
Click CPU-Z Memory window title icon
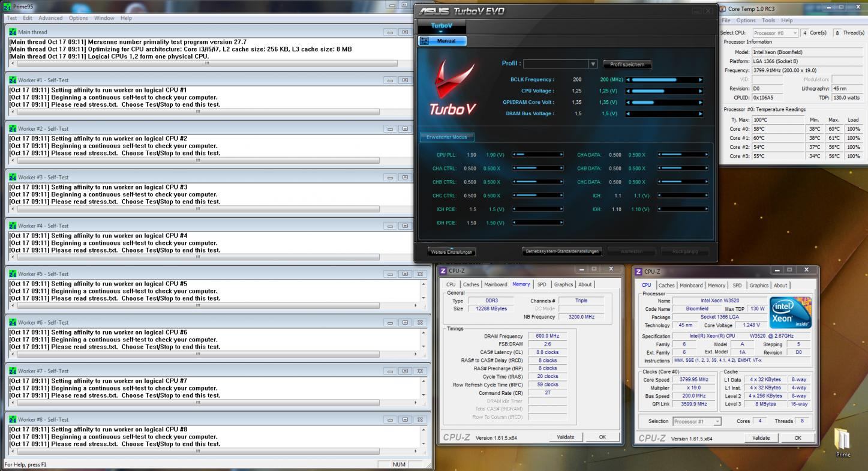coord(444,271)
